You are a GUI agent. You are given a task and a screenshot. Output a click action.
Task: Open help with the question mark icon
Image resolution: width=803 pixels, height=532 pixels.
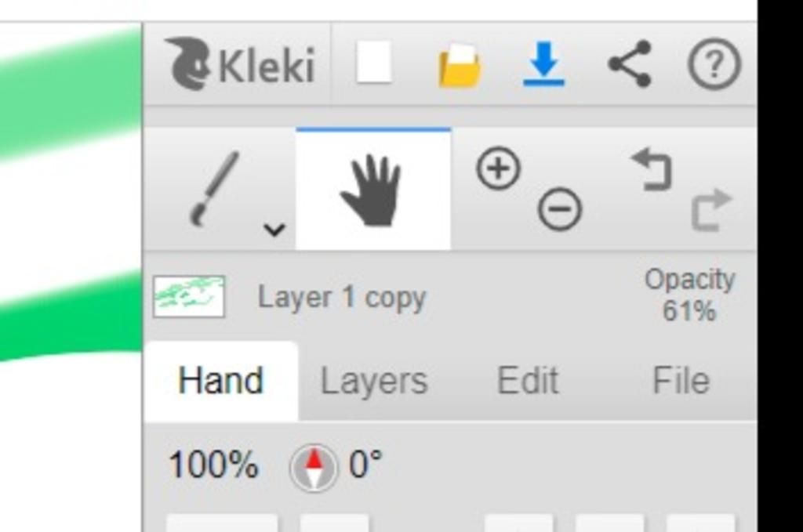click(714, 65)
